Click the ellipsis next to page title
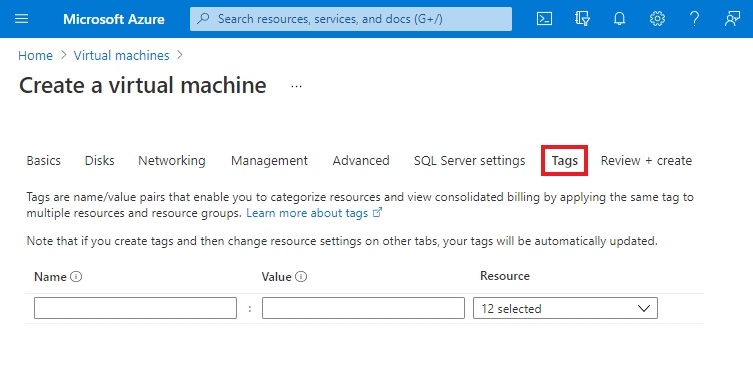 (x=296, y=86)
